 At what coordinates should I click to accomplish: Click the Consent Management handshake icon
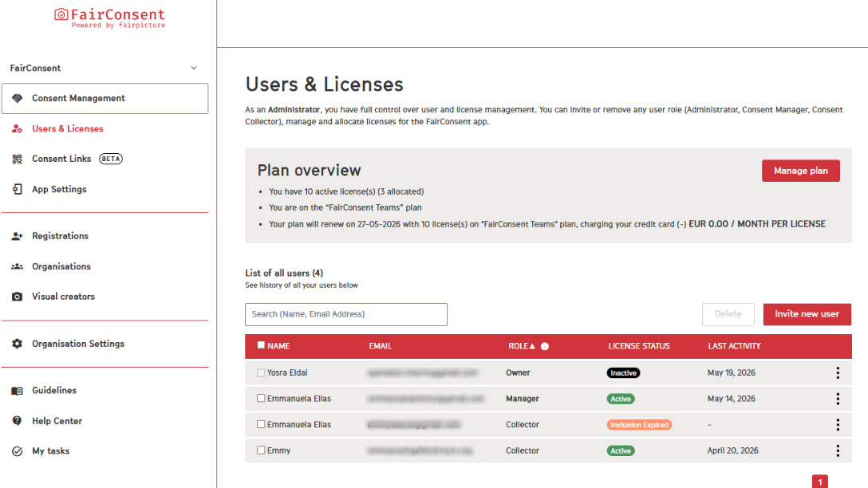pos(18,98)
